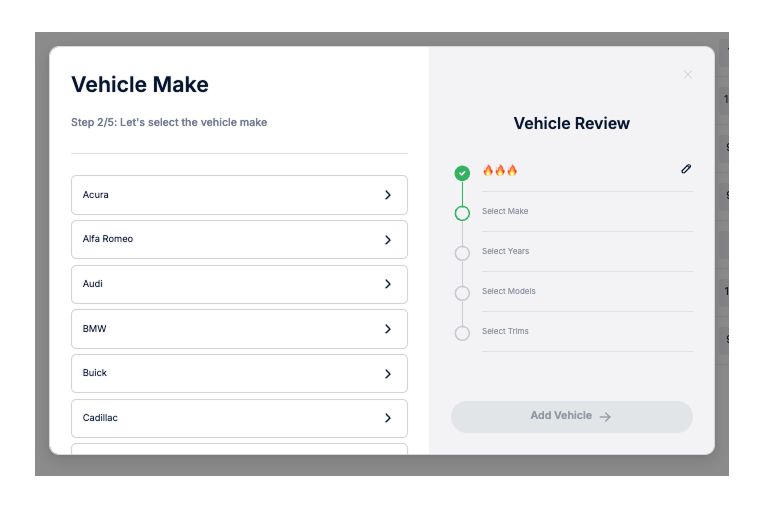Click the chevron arrow in the Acura row
776x507 pixels.
click(388, 195)
